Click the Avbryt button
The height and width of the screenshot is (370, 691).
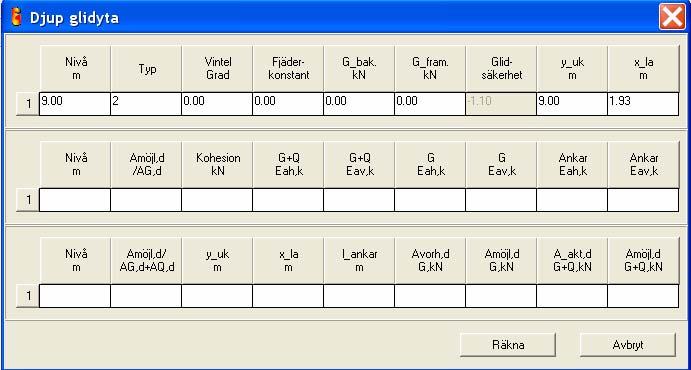[x=628, y=344]
